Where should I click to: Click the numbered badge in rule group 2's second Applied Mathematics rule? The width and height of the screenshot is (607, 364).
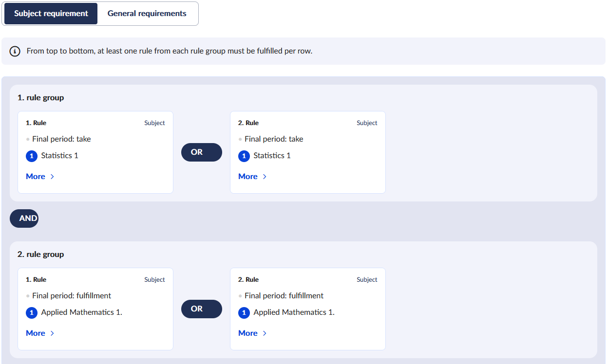(x=244, y=313)
